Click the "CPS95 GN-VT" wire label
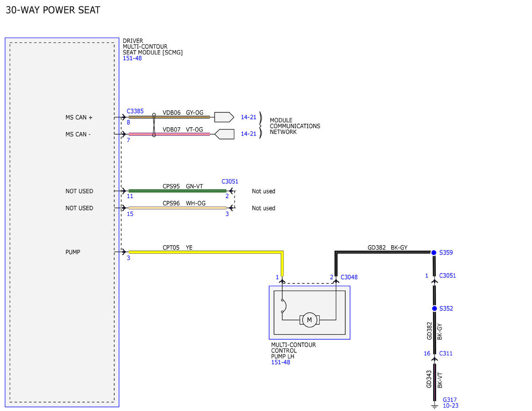 pos(183,186)
